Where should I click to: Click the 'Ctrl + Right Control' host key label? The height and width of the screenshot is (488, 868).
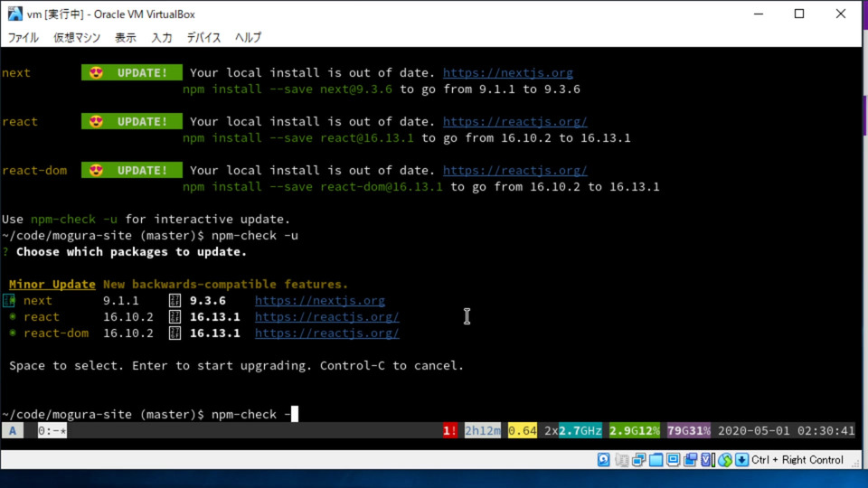[797, 460]
